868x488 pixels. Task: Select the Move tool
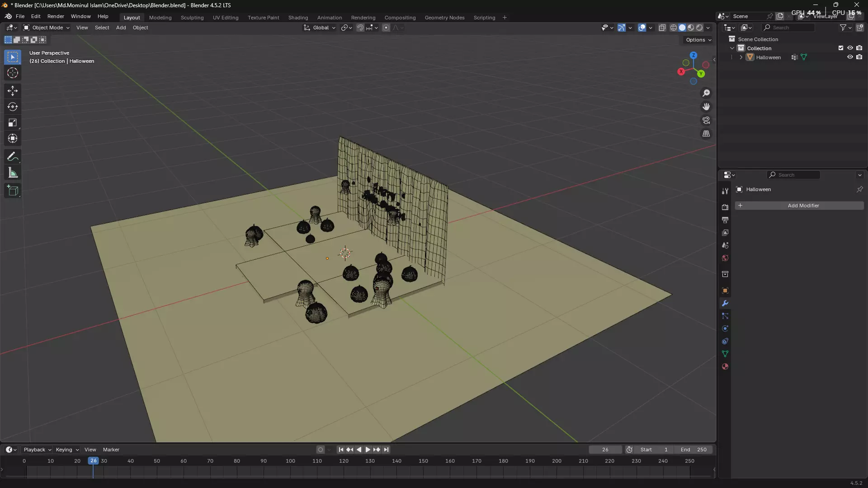point(12,91)
